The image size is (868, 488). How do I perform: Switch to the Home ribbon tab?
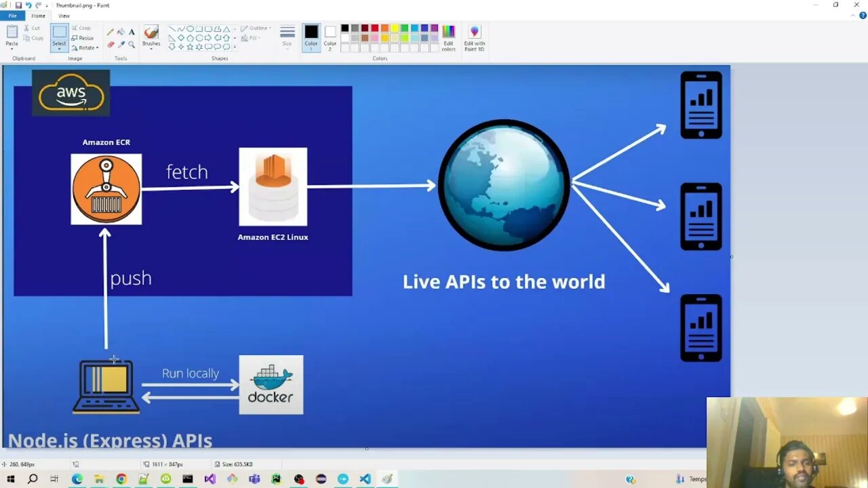[38, 16]
